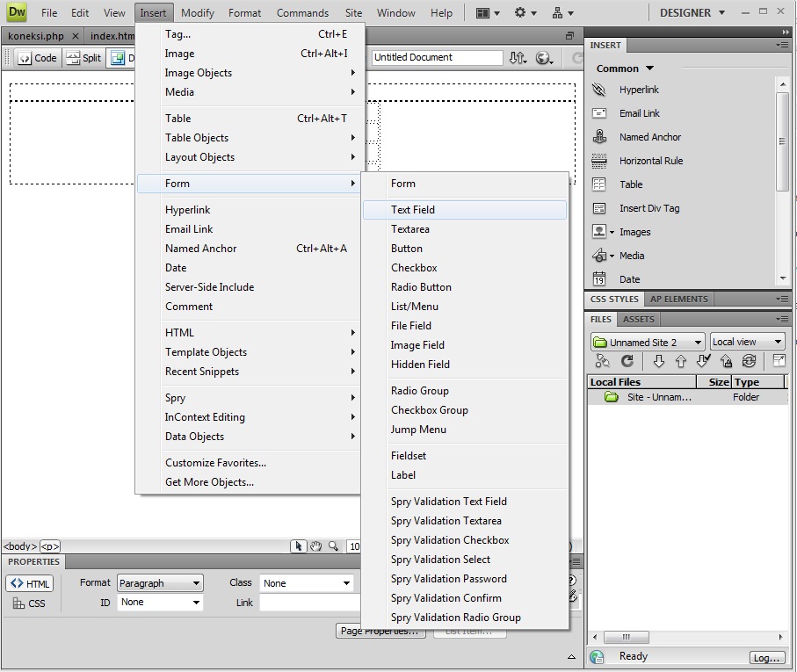797x672 pixels.
Task: Choose Jump Menu in Form submenu
Action: [x=465, y=430]
